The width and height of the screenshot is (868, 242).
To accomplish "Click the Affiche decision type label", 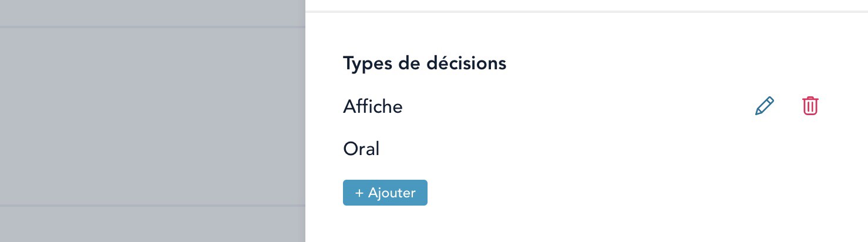I will (x=373, y=107).
